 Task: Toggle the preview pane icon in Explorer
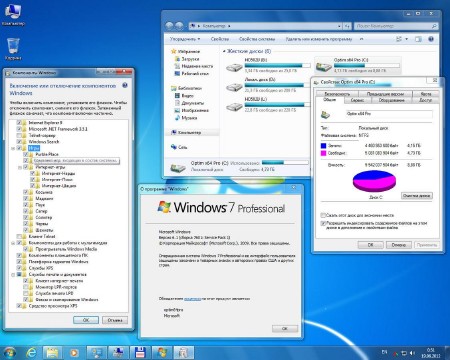tap(418, 39)
